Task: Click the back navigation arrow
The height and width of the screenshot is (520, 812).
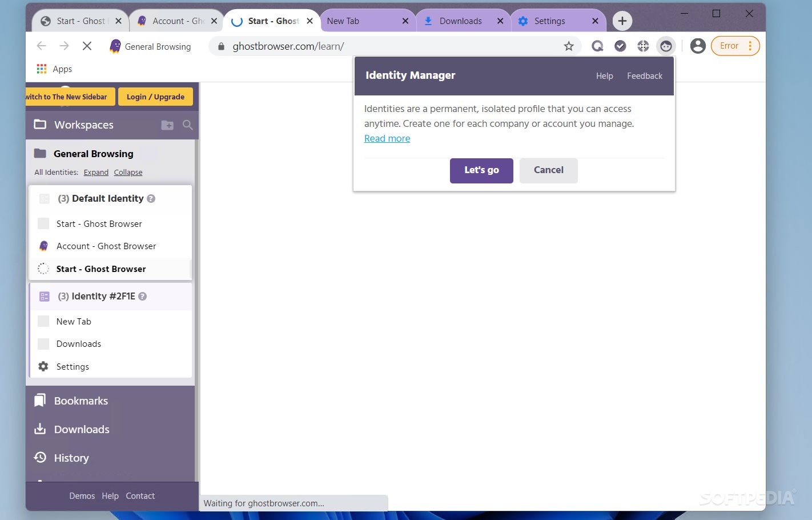Action: pos(41,46)
